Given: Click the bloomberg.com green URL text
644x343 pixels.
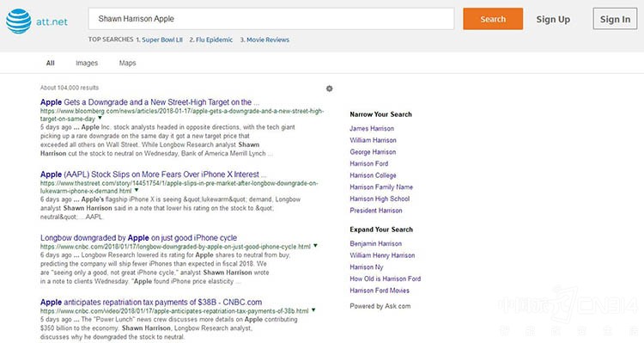Looking at the screenshot, I should pyautogui.click(x=182, y=114).
